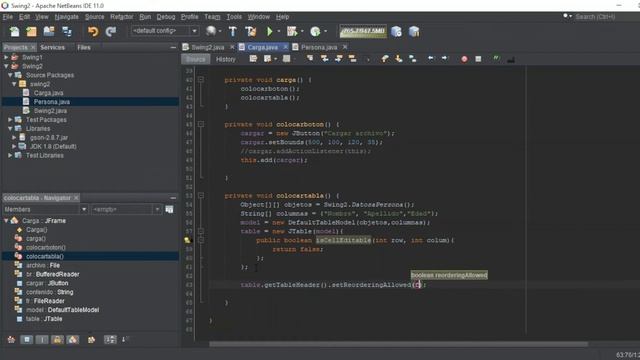Open the File menu

pos(8,17)
